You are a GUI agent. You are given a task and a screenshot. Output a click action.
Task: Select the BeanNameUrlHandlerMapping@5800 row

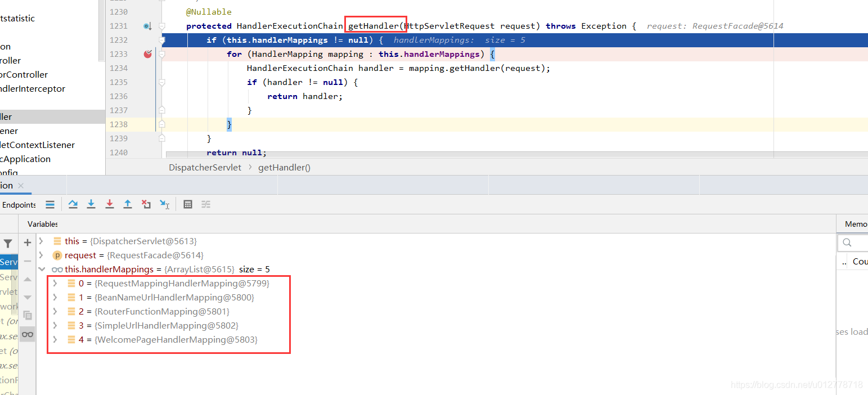436,298
